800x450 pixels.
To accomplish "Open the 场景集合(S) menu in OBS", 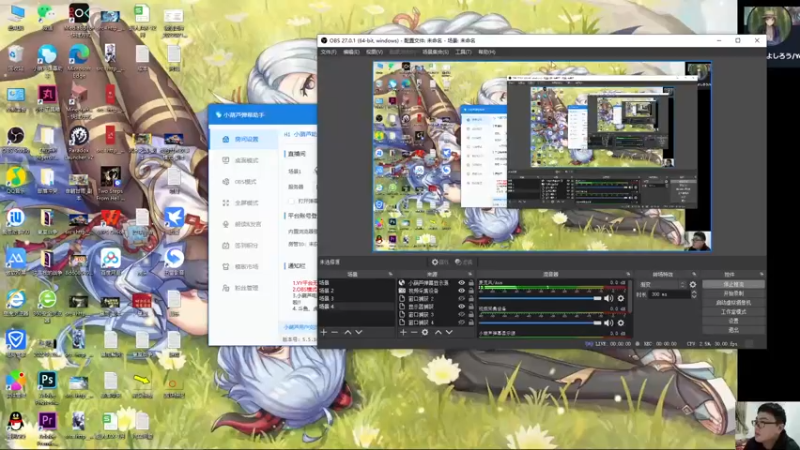I will coord(435,52).
